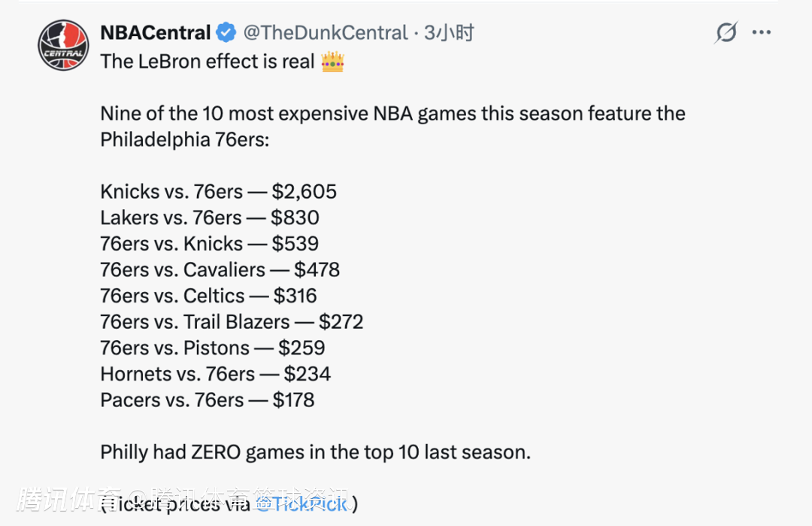The height and width of the screenshot is (526, 812).
Task: Open the @TheDunkCentral handle link
Action: coord(326,32)
